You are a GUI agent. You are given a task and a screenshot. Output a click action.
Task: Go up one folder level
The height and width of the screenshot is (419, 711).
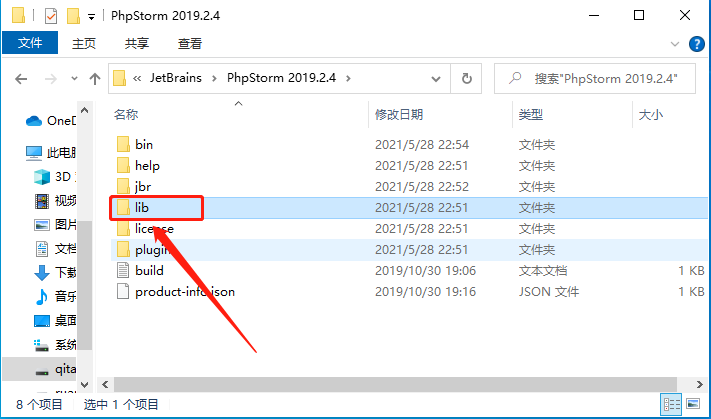pyautogui.click(x=94, y=79)
